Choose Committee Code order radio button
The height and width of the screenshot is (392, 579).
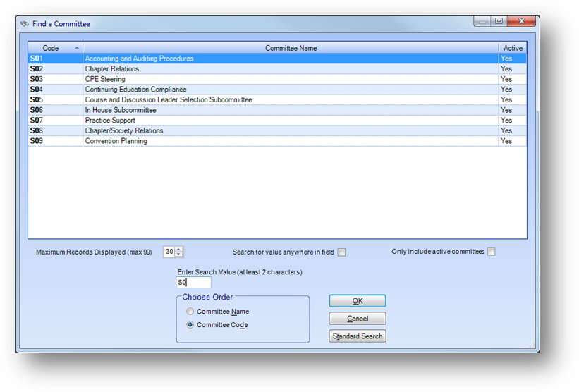point(190,325)
